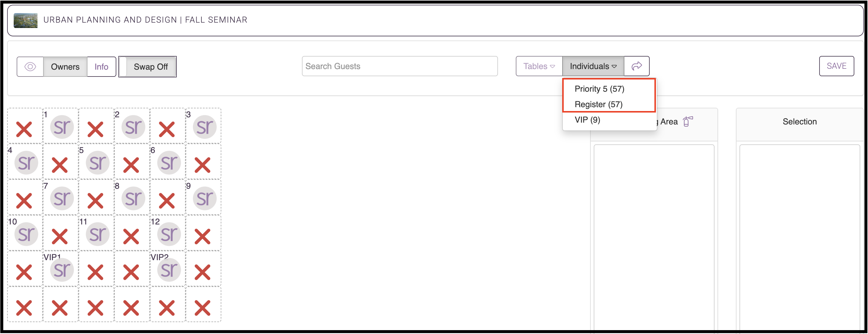Select the Owners view button
The image size is (868, 334).
(x=65, y=67)
